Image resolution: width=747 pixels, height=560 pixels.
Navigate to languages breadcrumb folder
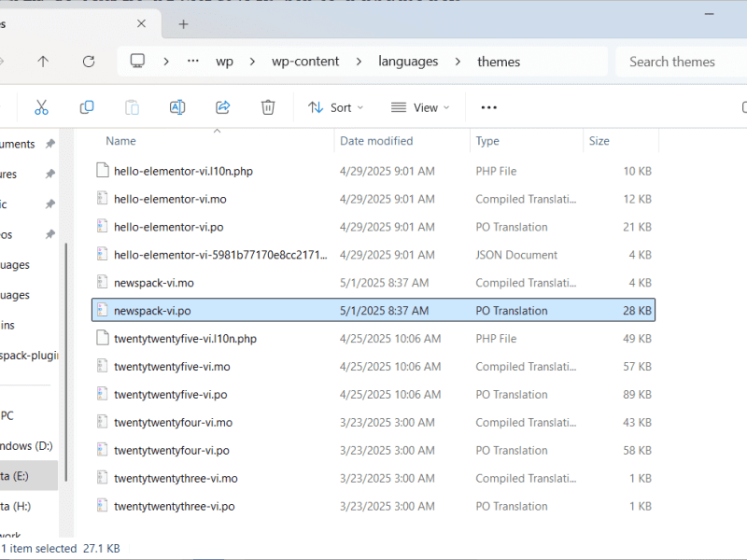408,62
